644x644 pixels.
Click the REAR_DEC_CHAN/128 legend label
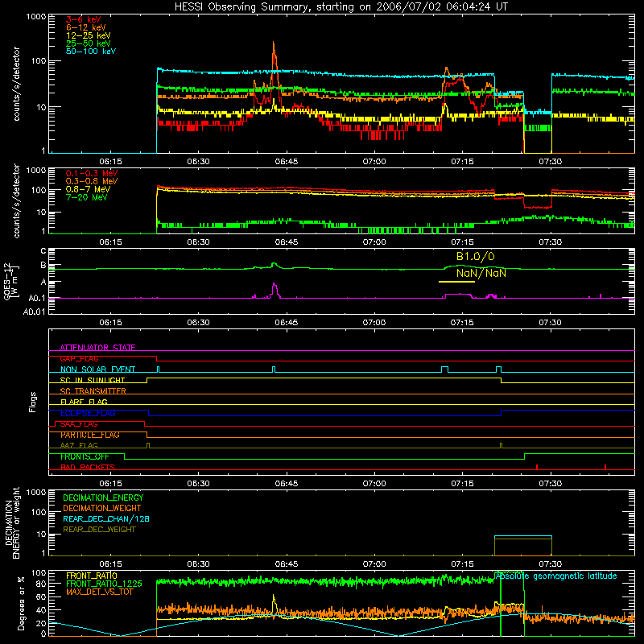[x=106, y=518]
